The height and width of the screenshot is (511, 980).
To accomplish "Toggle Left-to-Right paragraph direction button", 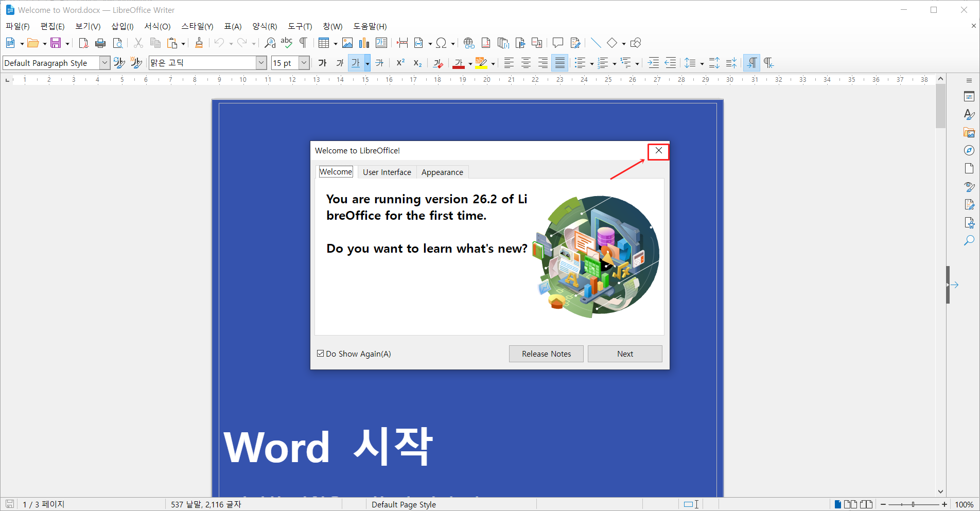I will pos(752,63).
